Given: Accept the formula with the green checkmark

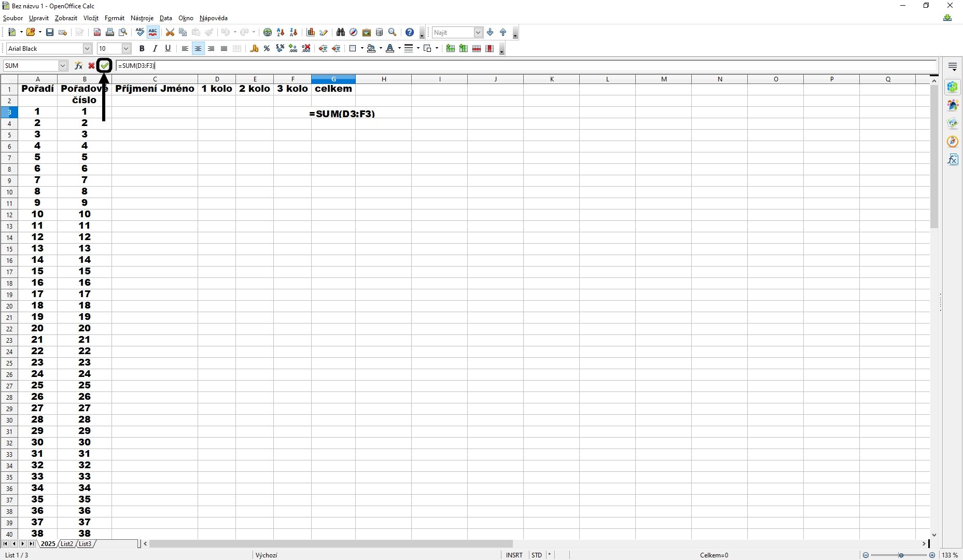Looking at the screenshot, I should [105, 65].
